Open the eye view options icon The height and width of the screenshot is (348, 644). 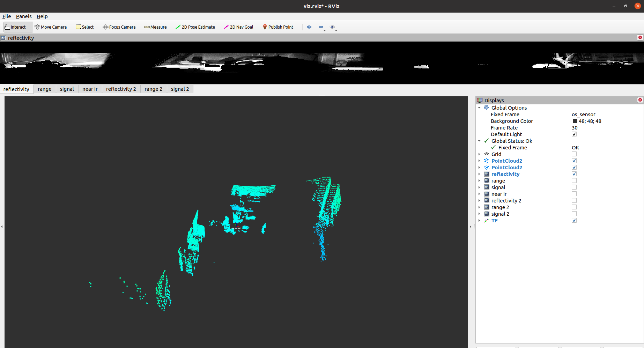(332, 27)
